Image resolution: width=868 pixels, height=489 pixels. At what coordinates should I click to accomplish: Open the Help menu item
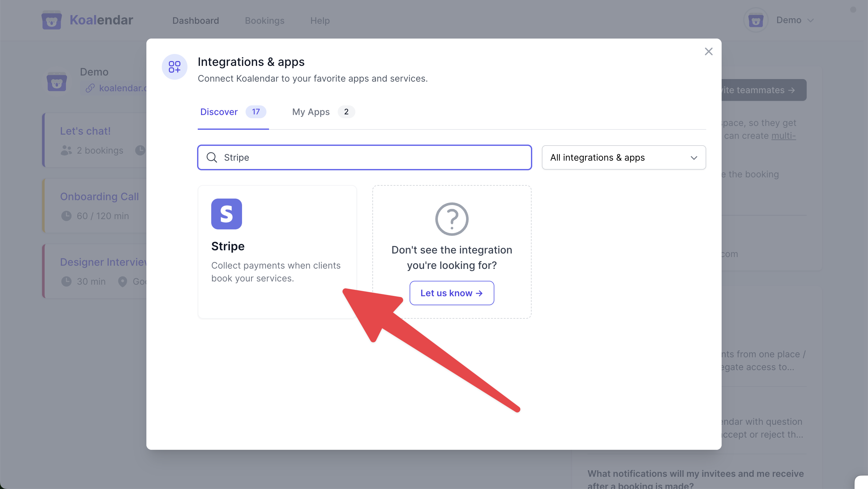(320, 21)
